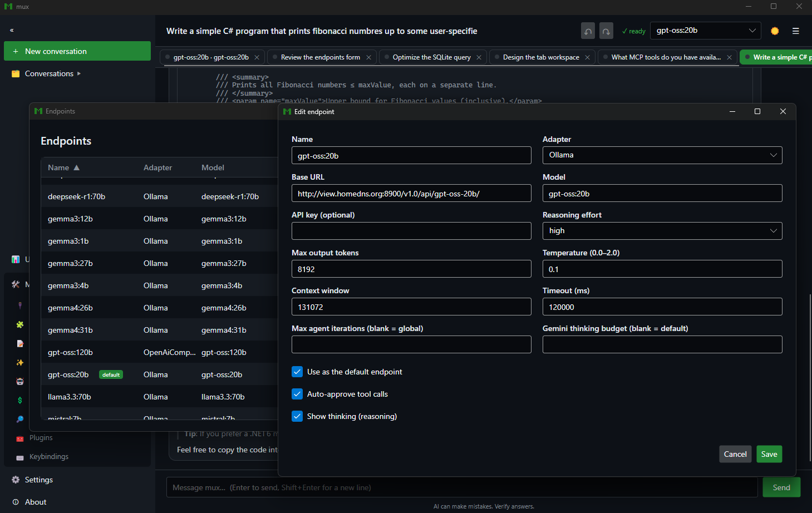Viewport: 812px width, 513px height.
Task: Uncheck 'Auto-approve tool calls' checkbox
Action: 298,394
